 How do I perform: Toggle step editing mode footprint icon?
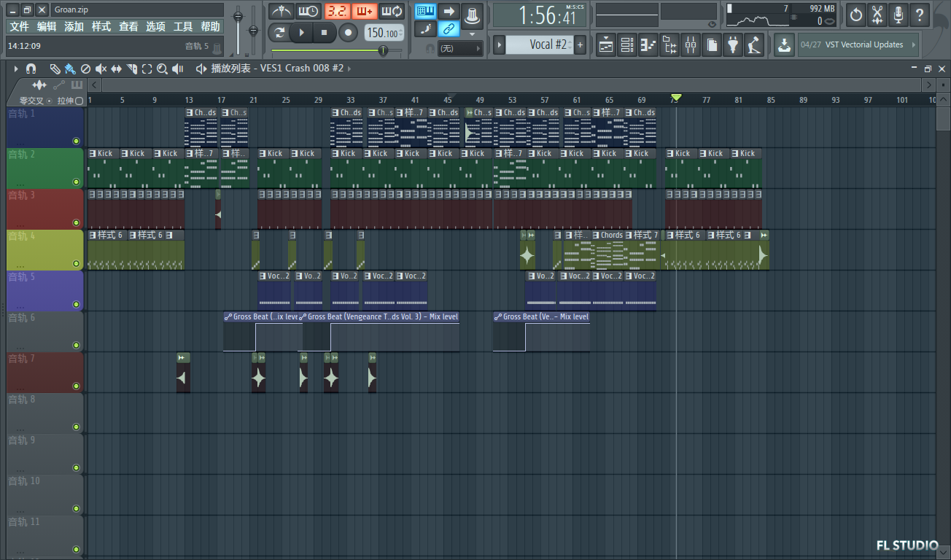[x=426, y=29]
